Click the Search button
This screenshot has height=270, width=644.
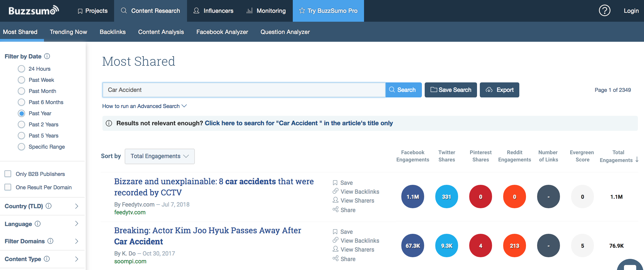pos(404,90)
